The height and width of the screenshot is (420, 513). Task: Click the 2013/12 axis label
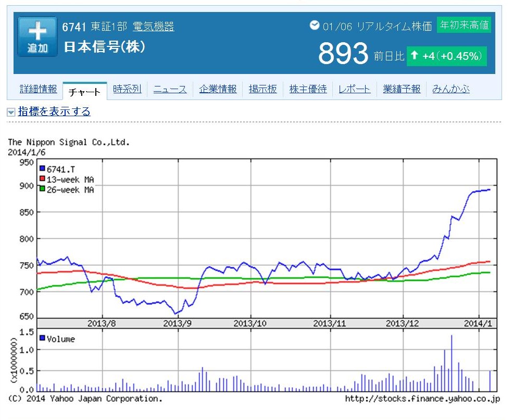coord(402,324)
